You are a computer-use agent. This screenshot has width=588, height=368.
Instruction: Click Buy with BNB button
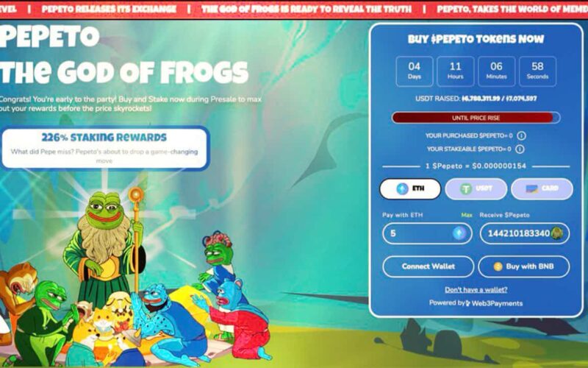[524, 266]
